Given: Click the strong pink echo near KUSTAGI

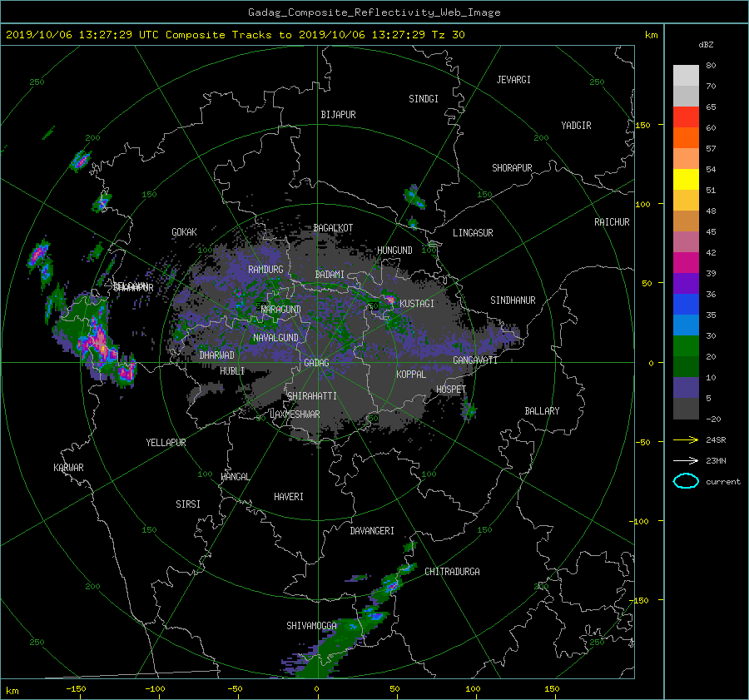Looking at the screenshot, I should point(390,300).
